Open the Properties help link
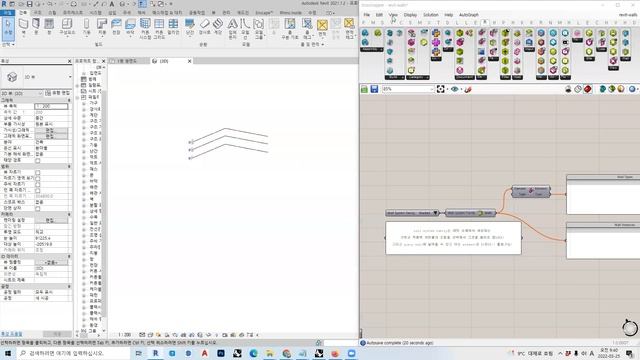The width and height of the screenshot is (640, 360). coord(12,334)
